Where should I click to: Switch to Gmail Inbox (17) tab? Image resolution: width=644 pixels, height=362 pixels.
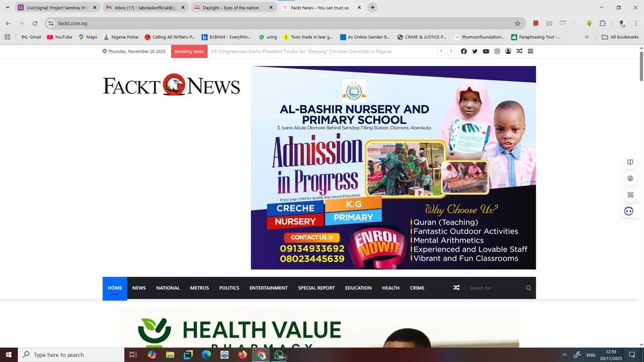click(x=145, y=8)
